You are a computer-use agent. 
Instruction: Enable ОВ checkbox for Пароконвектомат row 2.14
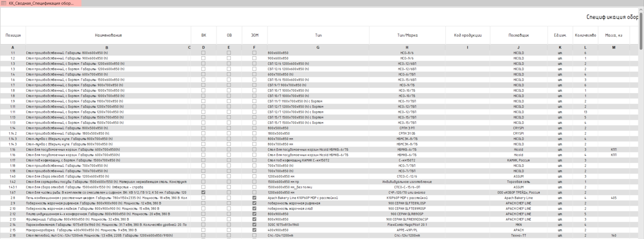[229, 225]
